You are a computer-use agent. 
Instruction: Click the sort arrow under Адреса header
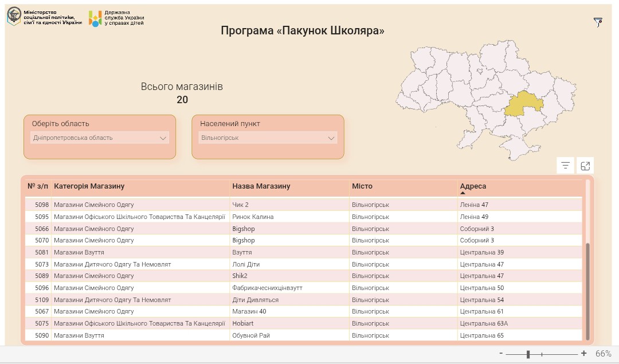463,193
